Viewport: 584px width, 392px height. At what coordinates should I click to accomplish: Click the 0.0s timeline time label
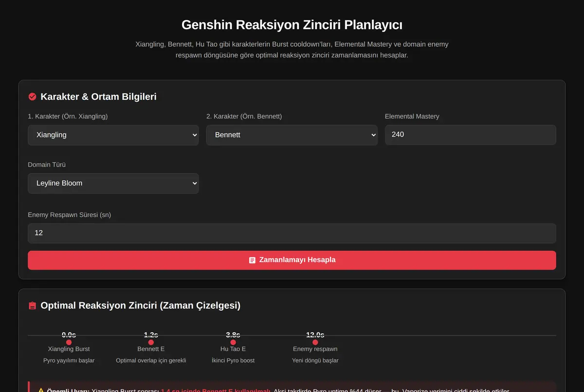(x=69, y=335)
